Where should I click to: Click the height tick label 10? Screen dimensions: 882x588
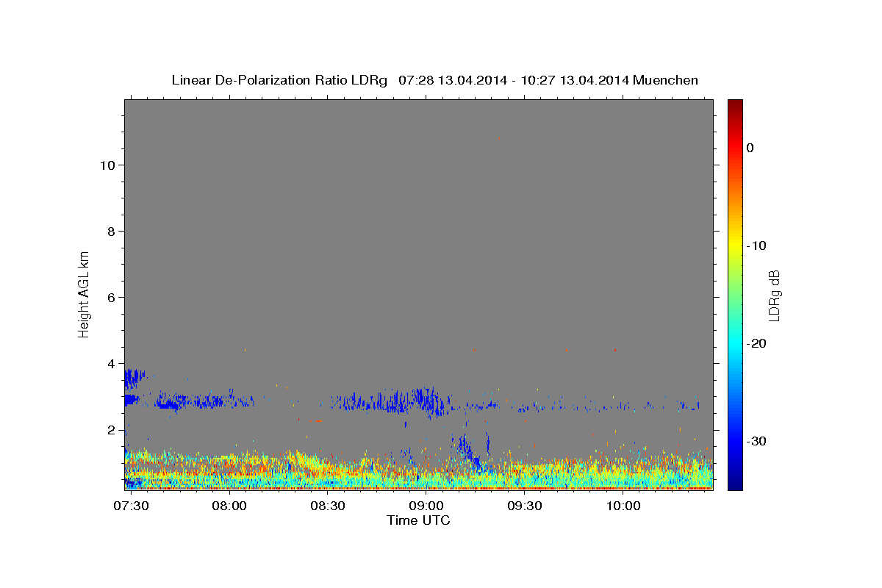[x=107, y=165]
